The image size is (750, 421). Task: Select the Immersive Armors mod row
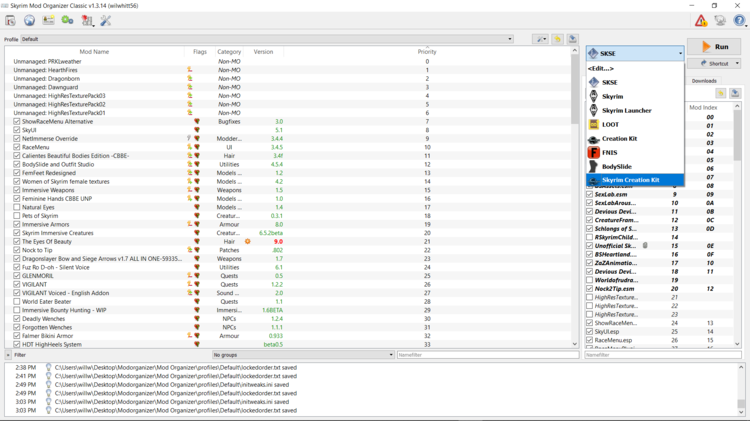pyautogui.click(x=289, y=224)
